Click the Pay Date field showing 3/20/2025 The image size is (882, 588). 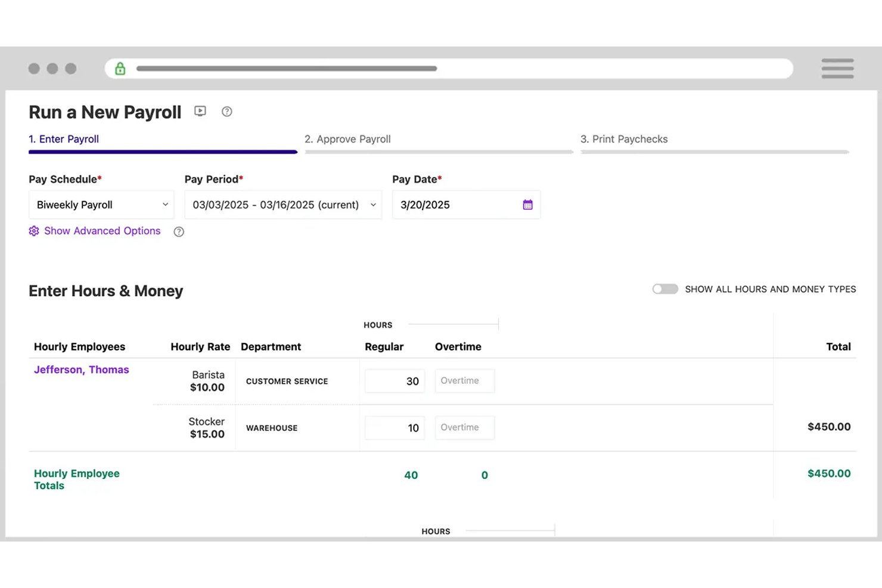click(x=467, y=205)
